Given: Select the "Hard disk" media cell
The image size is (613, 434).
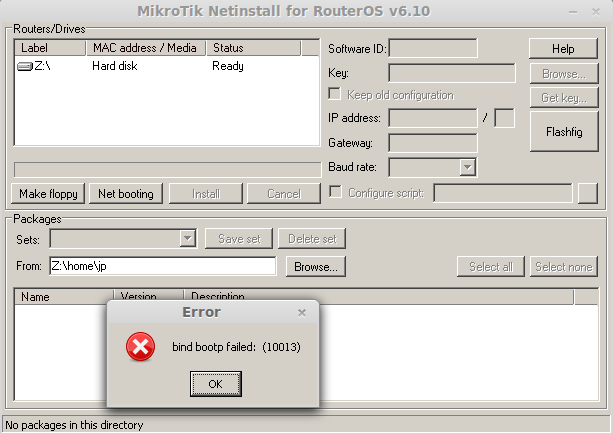Looking at the screenshot, I should (115, 66).
